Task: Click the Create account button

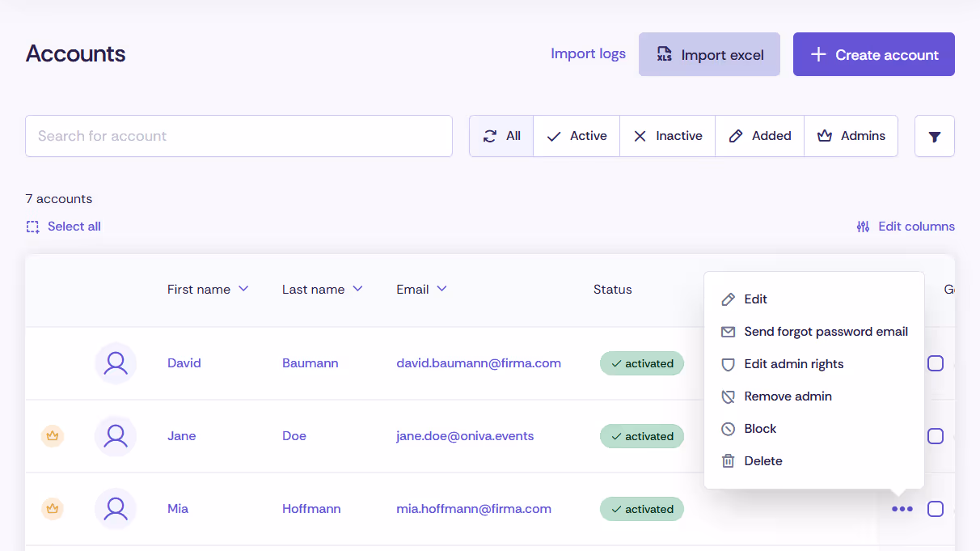Action: point(873,54)
